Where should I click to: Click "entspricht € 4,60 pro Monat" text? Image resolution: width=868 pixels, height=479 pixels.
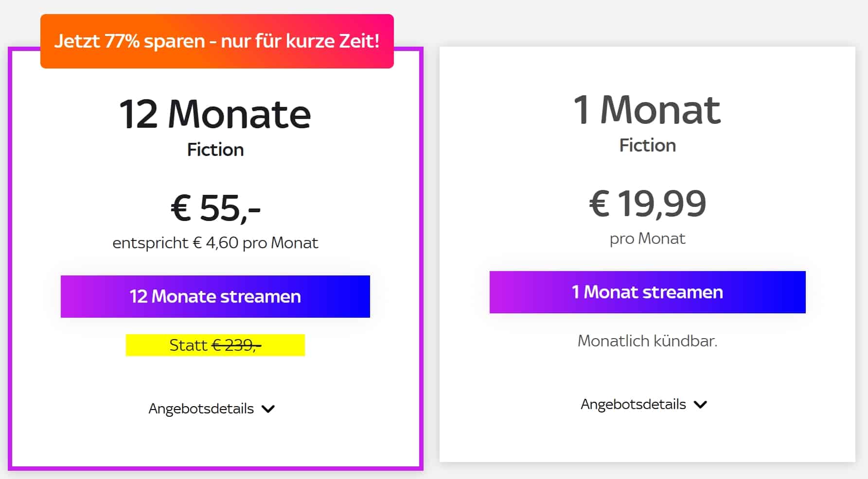point(215,242)
